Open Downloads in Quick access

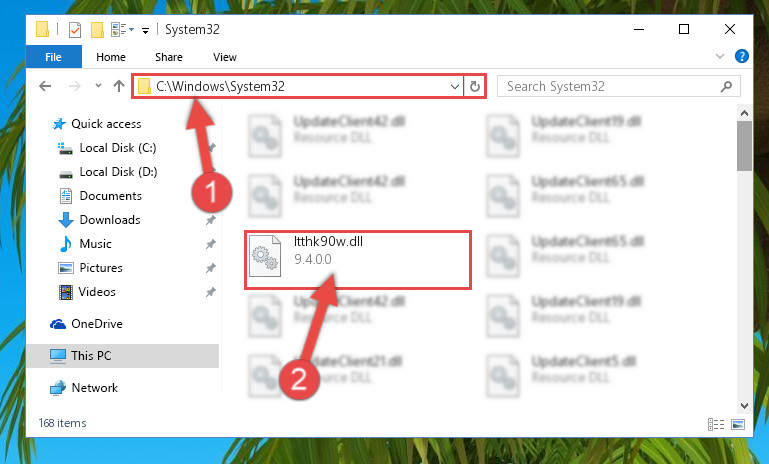click(x=110, y=220)
